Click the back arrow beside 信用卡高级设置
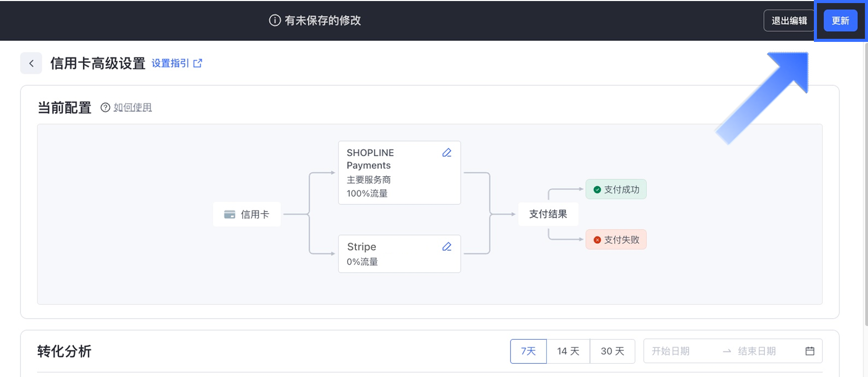868x377 pixels. click(x=31, y=63)
